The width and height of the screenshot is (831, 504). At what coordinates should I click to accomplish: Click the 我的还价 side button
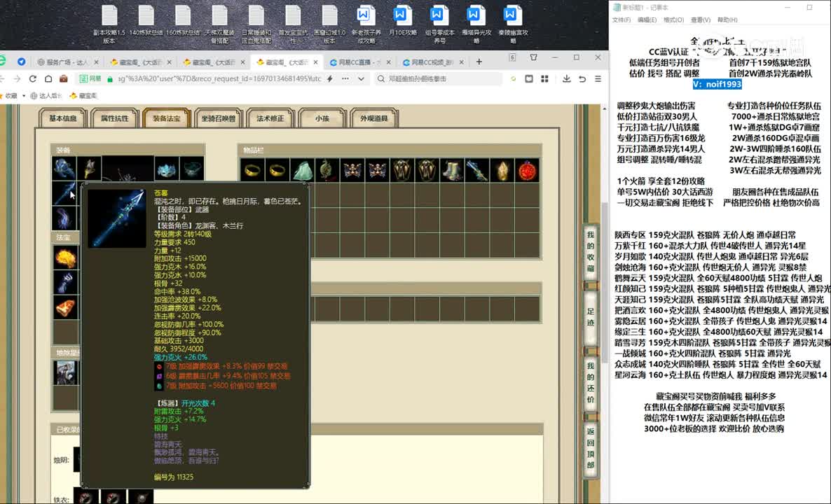(591, 383)
